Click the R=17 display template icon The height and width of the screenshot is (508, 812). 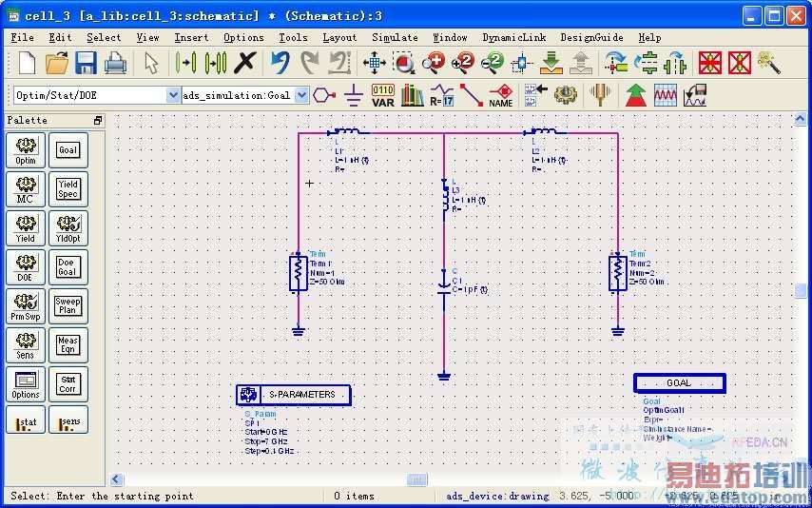pos(442,95)
